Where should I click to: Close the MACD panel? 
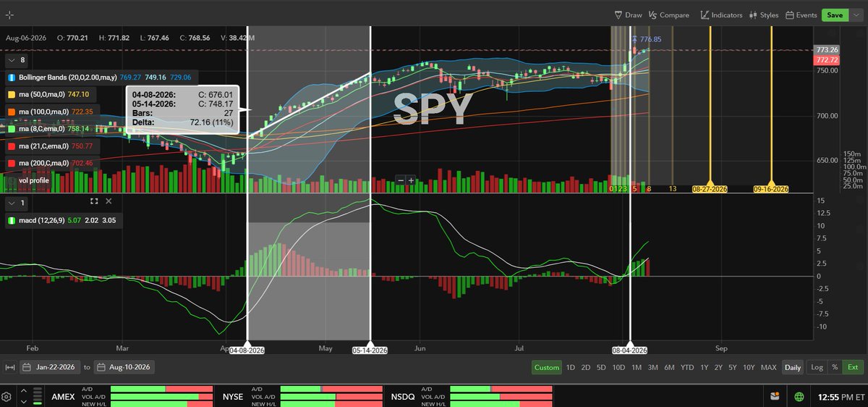tap(109, 201)
